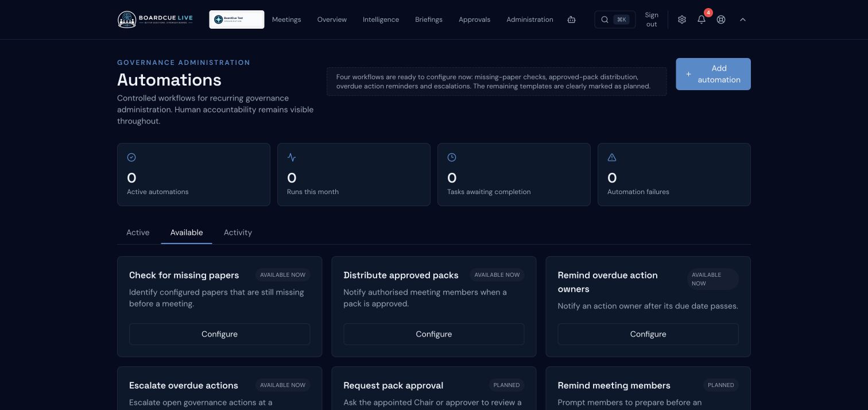
Task: Collapse the header using the chevron
Action: (742, 20)
